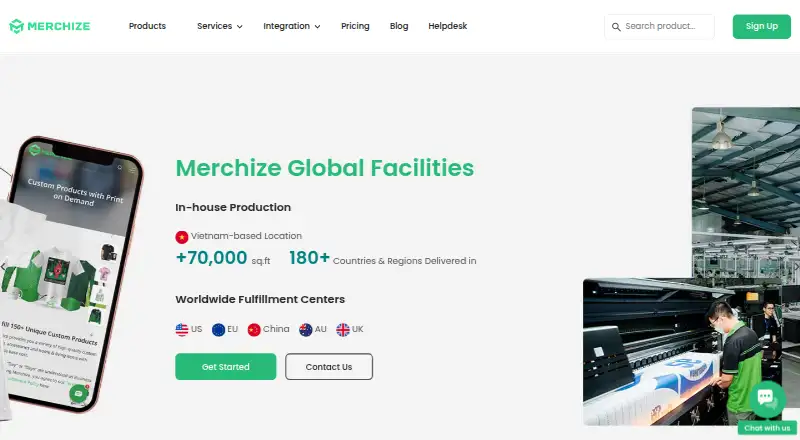Click the In-house Production text
Screen dimensions: 800x440
tap(233, 207)
